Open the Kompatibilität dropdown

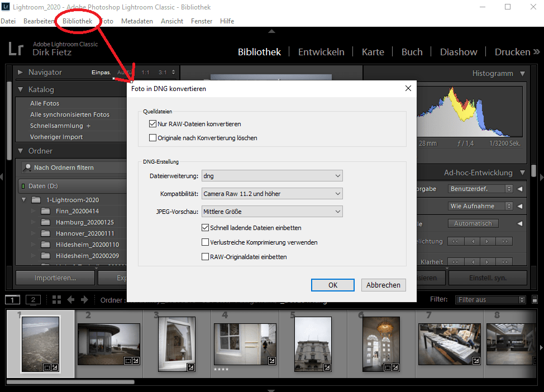[272, 194]
